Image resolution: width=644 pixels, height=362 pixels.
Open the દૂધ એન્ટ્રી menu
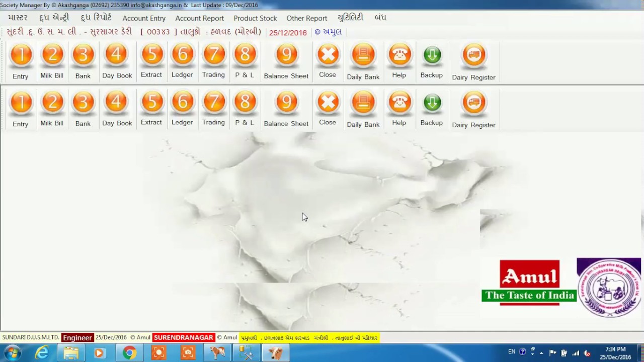click(54, 18)
